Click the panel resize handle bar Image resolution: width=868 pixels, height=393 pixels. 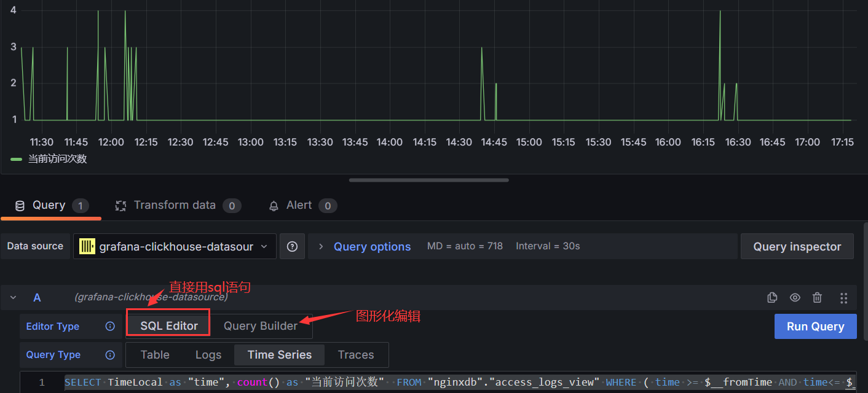428,181
